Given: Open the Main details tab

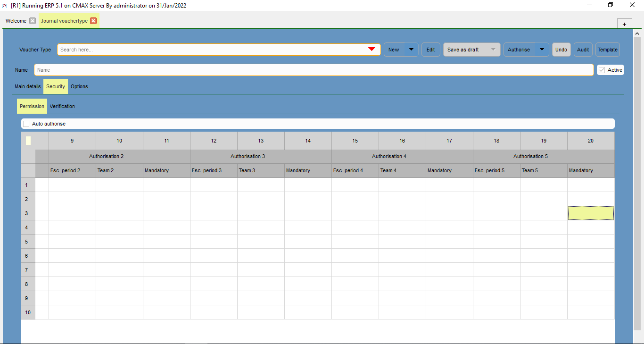Looking at the screenshot, I should coord(28,86).
